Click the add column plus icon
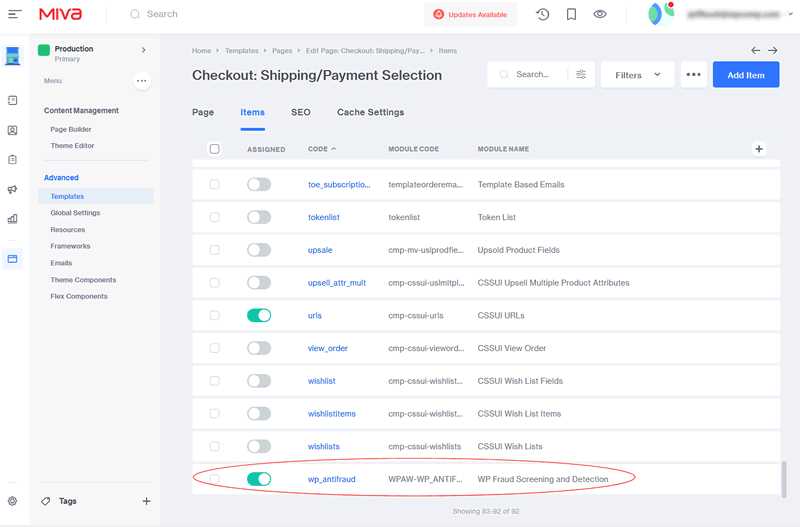The height and width of the screenshot is (527, 800). (x=759, y=149)
